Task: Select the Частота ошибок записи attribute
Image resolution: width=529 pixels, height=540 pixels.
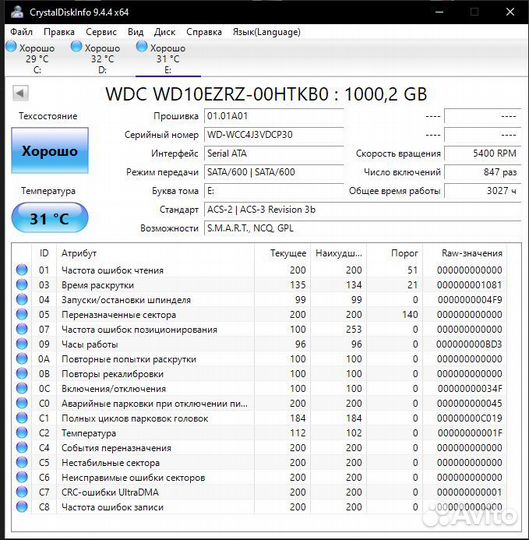Action: click(112, 507)
